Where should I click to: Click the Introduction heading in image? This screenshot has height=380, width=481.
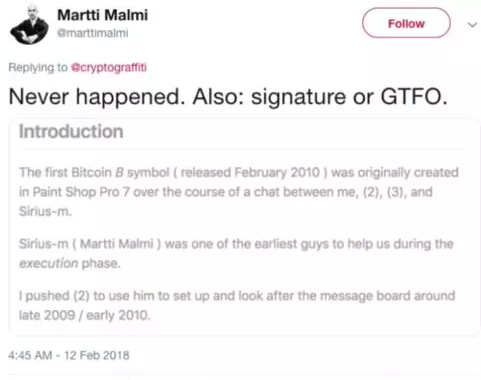tap(71, 131)
